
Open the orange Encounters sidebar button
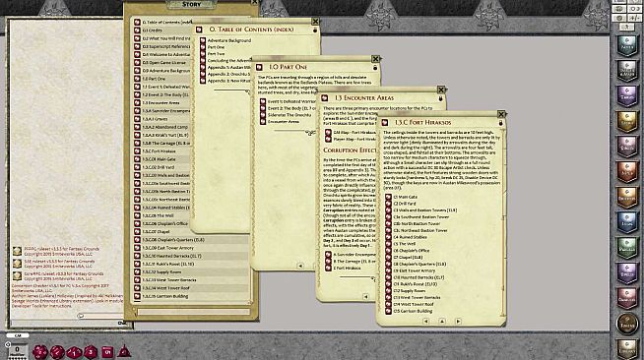627,197
